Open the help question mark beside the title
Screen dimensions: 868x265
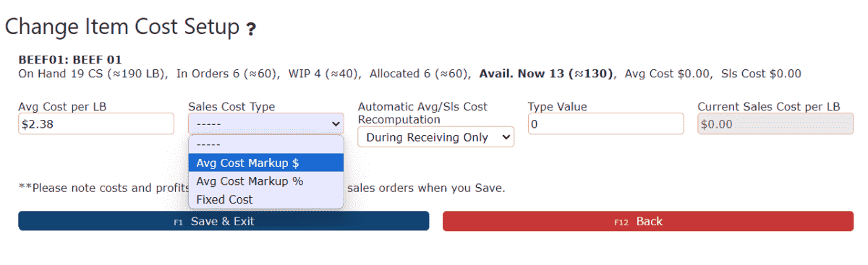click(x=250, y=30)
